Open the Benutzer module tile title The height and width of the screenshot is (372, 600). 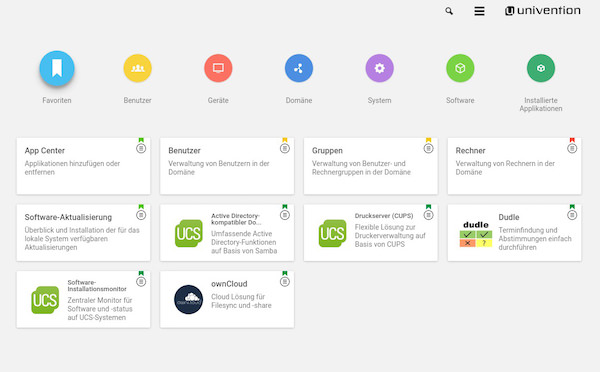184,150
